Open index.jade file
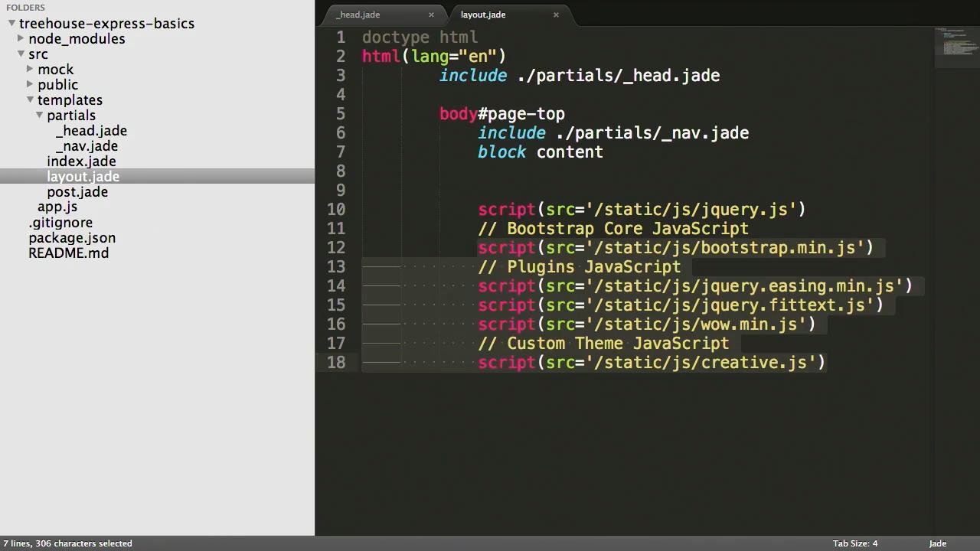This screenshot has height=551, width=980. click(81, 161)
